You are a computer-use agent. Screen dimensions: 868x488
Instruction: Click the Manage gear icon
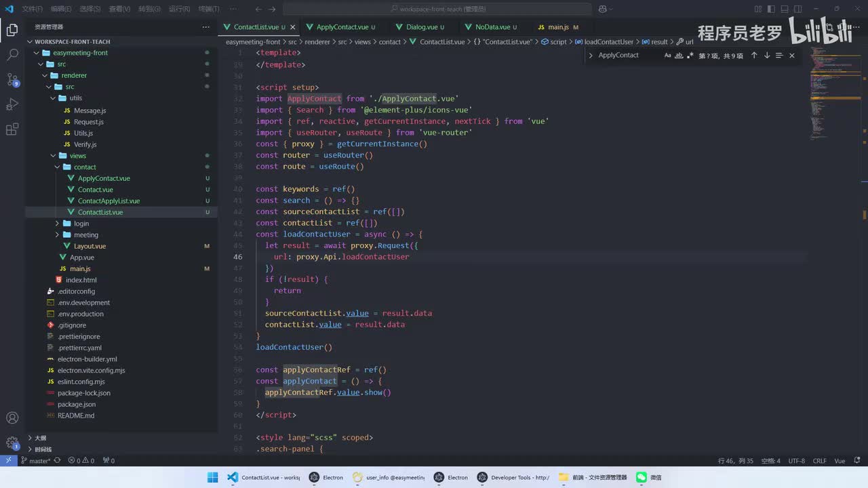(x=12, y=443)
